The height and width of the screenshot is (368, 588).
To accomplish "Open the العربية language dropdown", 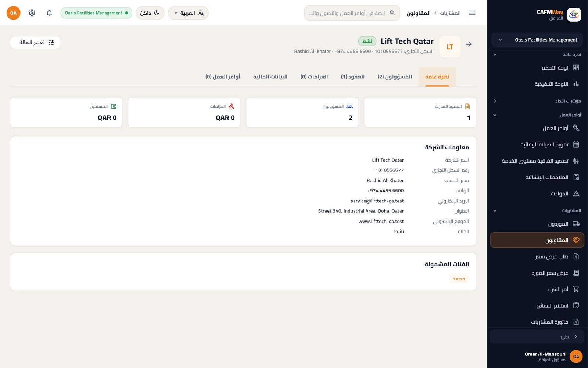I will (188, 13).
